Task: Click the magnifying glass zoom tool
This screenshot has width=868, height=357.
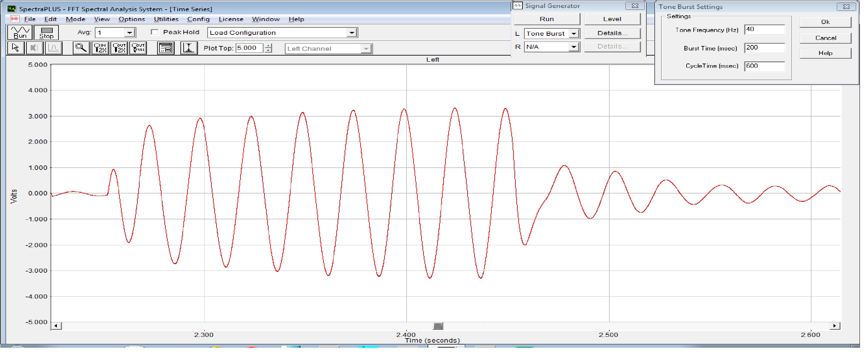Action: [81, 48]
